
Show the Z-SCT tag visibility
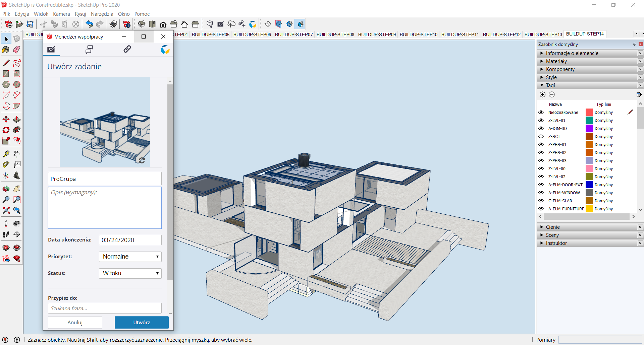coord(541,136)
